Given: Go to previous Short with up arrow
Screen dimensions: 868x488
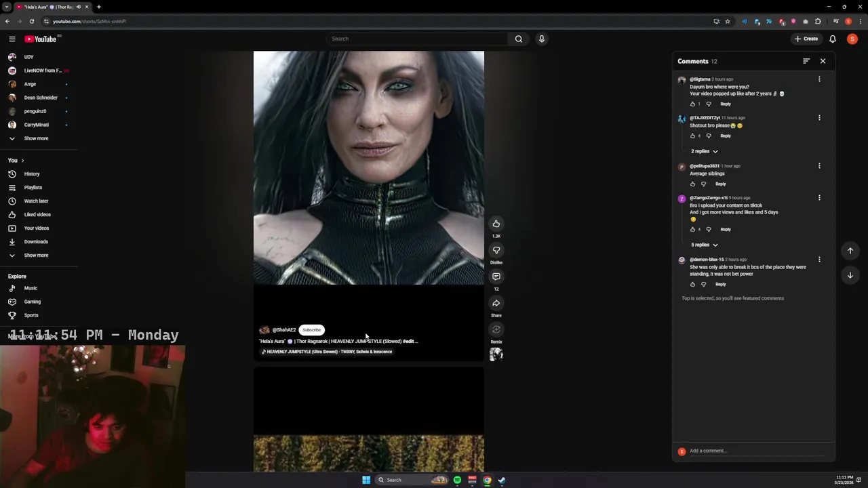Looking at the screenshot, I should pyautogui.click(x=850, y=251).
